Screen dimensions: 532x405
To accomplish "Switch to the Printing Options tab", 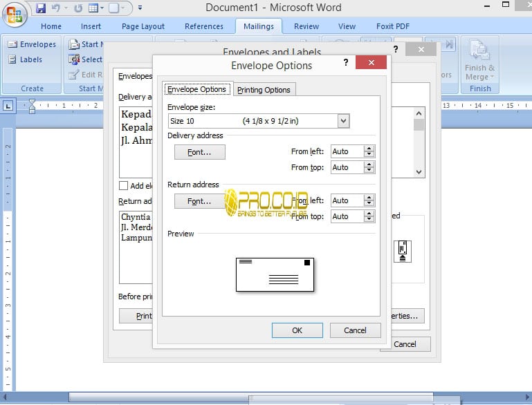I will 264,90.
